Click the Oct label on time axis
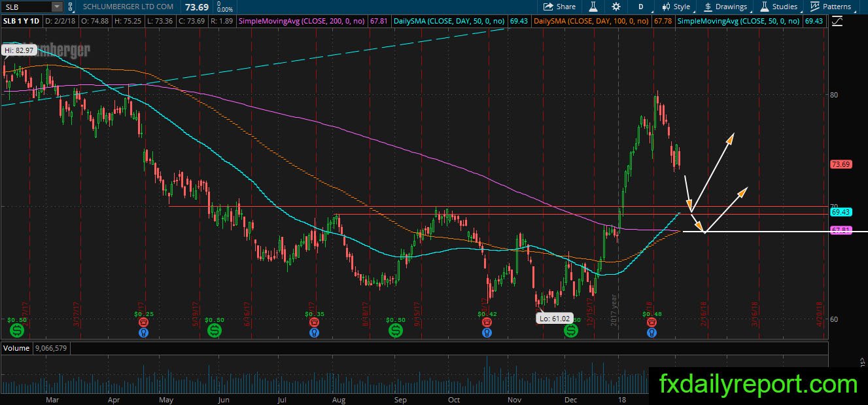This screenshot has height=405, width=868. coord(454,399)
